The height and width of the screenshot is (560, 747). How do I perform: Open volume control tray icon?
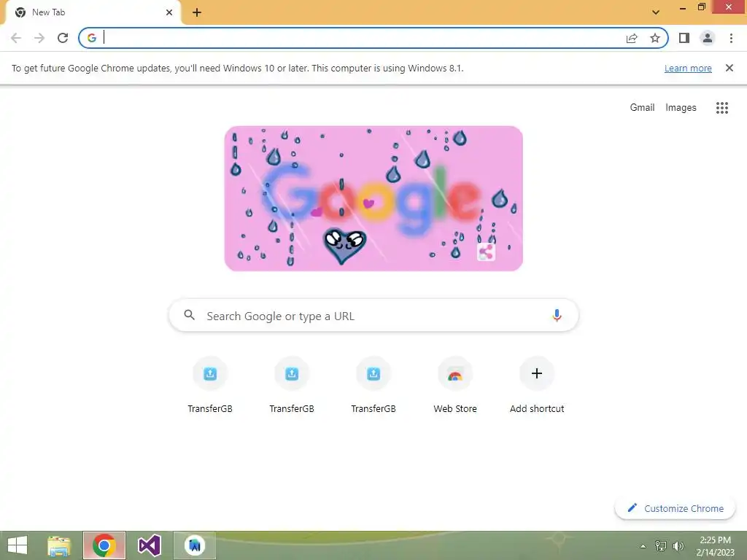678,546
